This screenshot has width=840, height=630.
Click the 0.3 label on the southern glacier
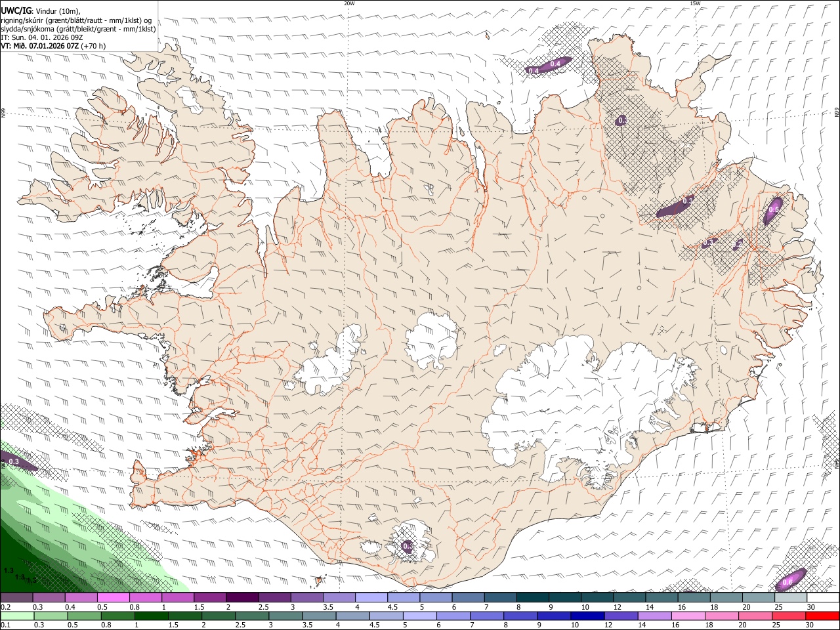(x=408, y=546)
